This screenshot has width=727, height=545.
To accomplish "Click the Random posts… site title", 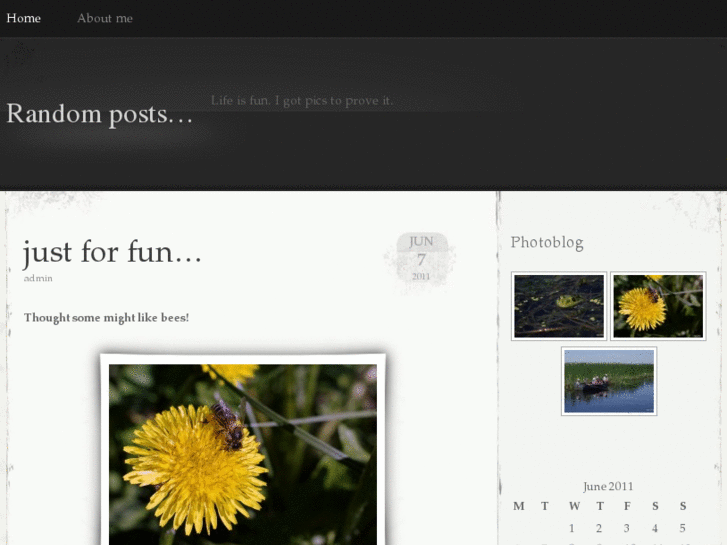I will click(x=99, y=114).
